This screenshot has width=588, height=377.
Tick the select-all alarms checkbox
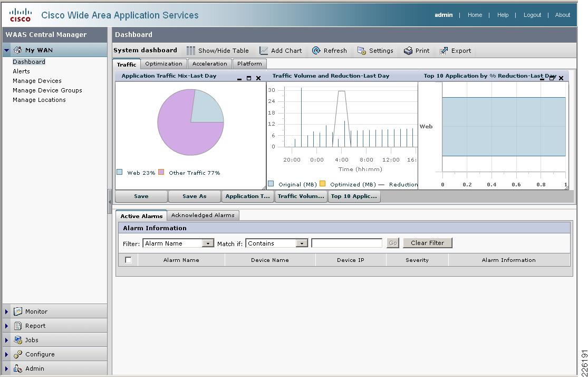128,260
